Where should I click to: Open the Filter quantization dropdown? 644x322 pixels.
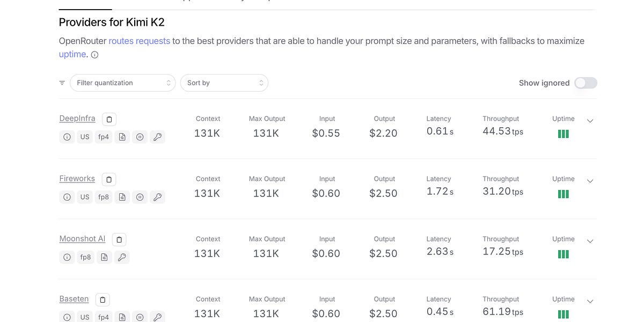point(122,83)
